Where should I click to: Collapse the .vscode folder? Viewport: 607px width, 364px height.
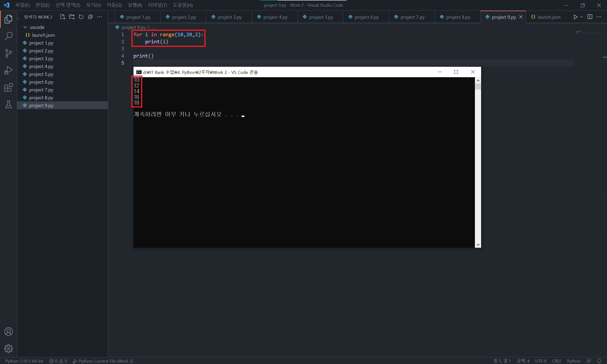25,27
